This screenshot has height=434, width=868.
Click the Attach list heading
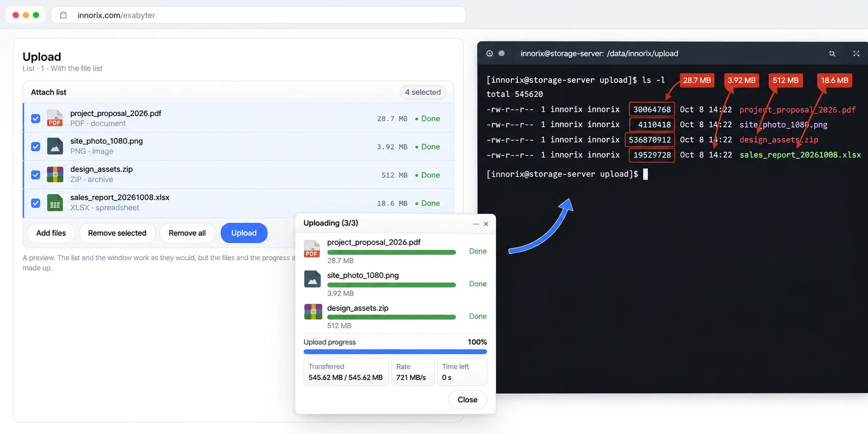point(48,92)
